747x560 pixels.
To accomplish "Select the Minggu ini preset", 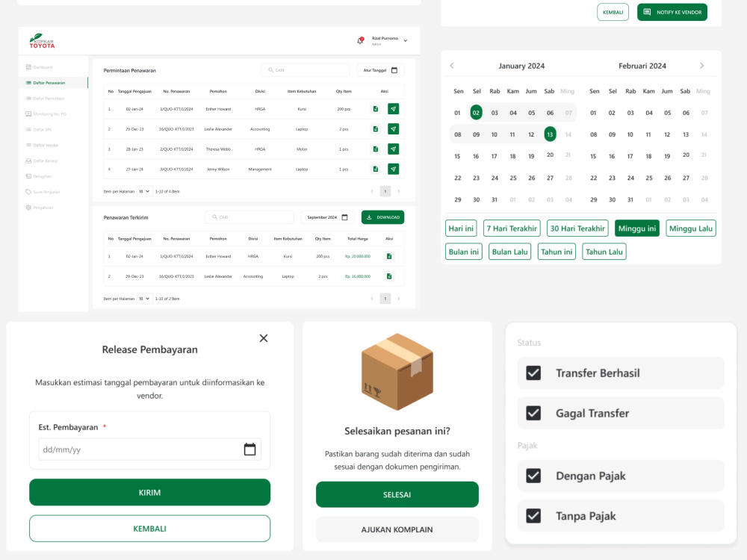I will [637, 228].
